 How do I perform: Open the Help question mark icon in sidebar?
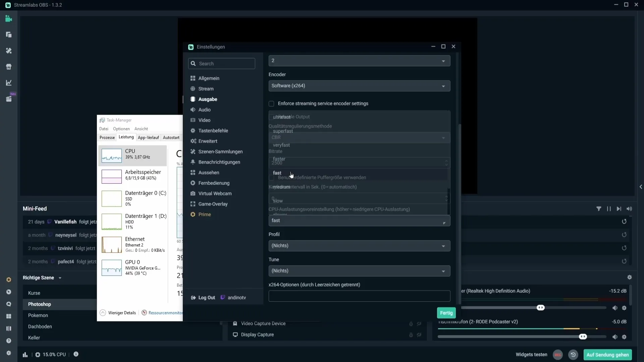click(9, 341)
